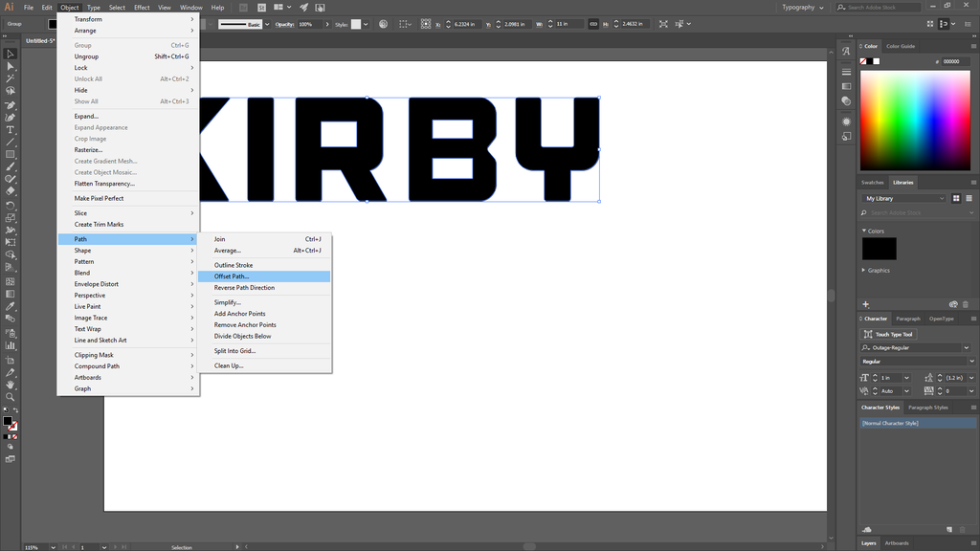This screenshot has height=551, width=980.
Task: Select the Type tool
Action: coord(11,130)
